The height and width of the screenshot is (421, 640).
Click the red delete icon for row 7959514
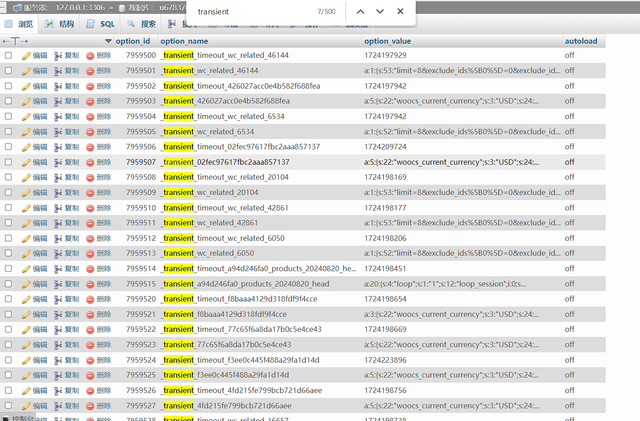90,269
